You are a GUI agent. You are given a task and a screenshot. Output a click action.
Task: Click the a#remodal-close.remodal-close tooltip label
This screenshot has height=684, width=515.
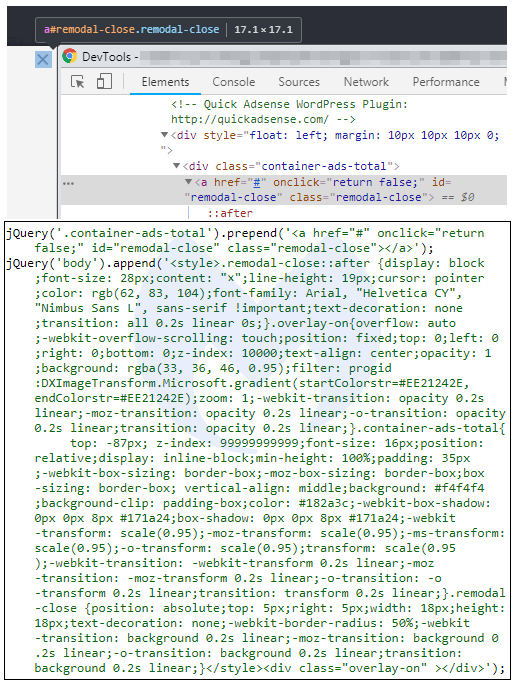coord(131,30)
